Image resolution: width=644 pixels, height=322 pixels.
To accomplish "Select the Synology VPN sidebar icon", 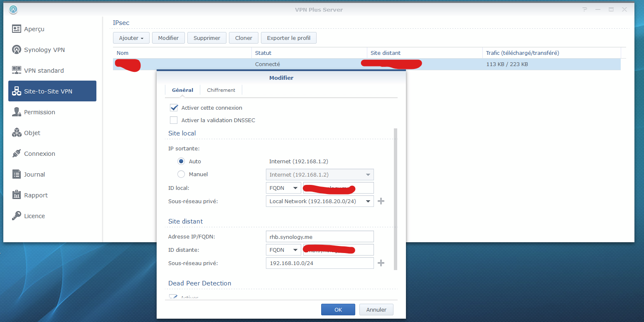I will pos(17,50).
